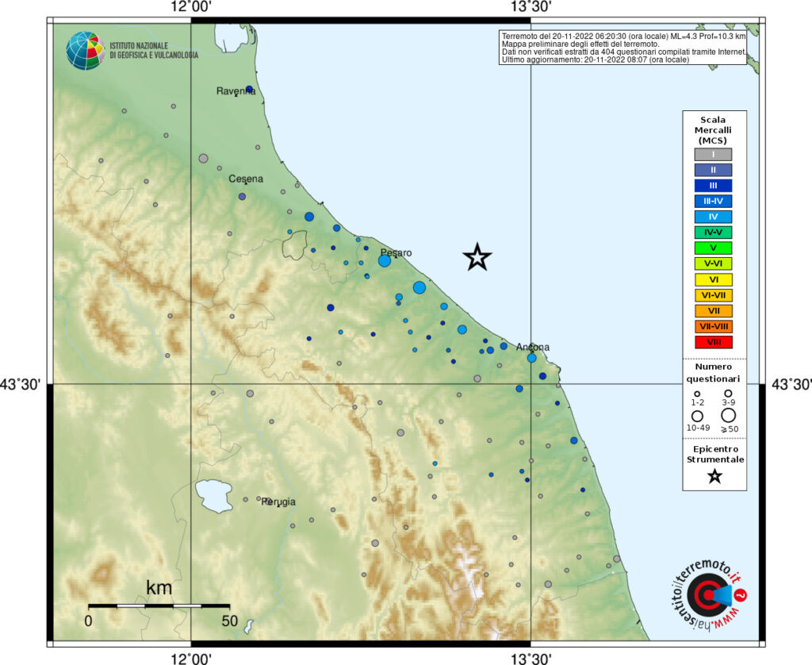Click the Numero questionari legend section title
The image size is (812, 665).
(715, 373)
